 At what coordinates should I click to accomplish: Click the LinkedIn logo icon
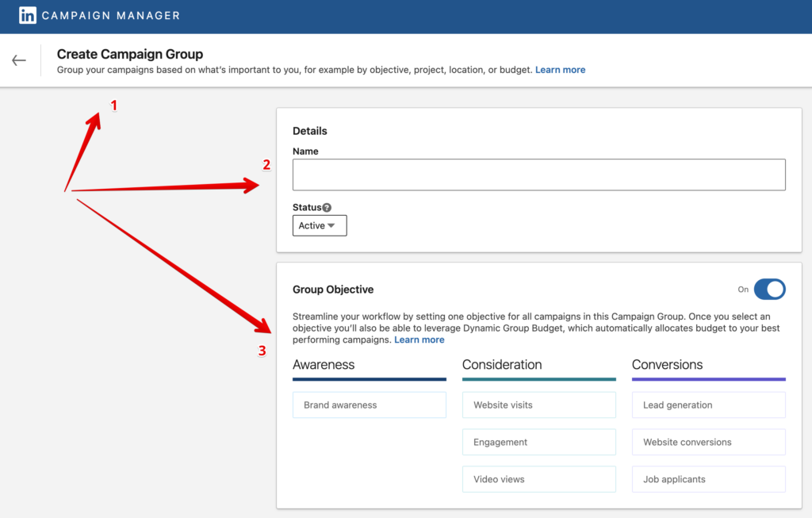tap(28, 16)
